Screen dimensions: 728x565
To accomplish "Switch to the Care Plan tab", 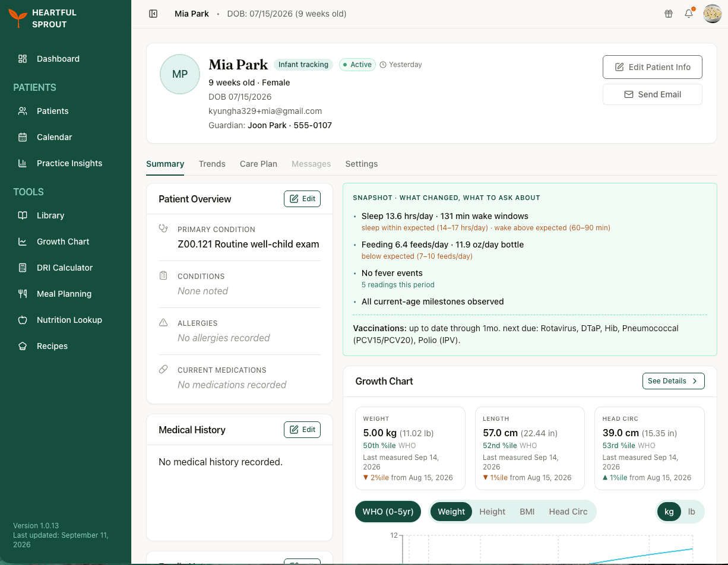I will (x=258, y=164).
